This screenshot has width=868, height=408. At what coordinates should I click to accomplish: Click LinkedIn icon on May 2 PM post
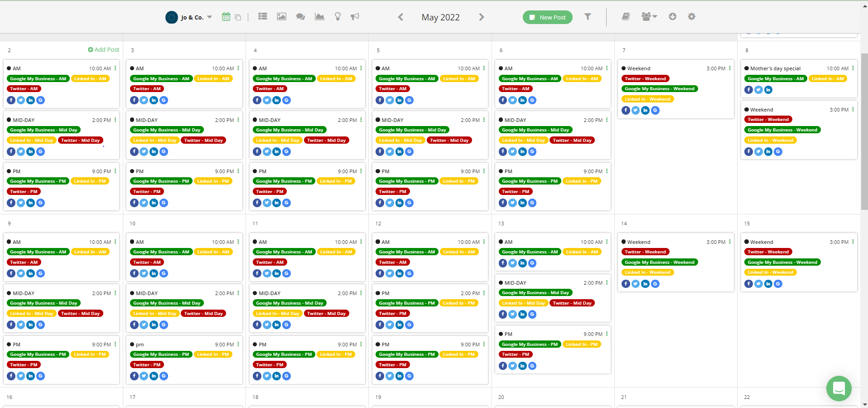(31, 203)
